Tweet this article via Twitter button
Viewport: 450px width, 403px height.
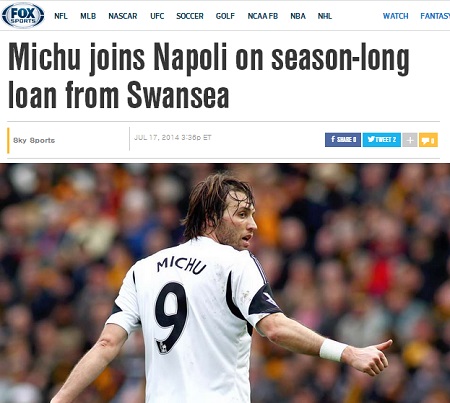382,140
